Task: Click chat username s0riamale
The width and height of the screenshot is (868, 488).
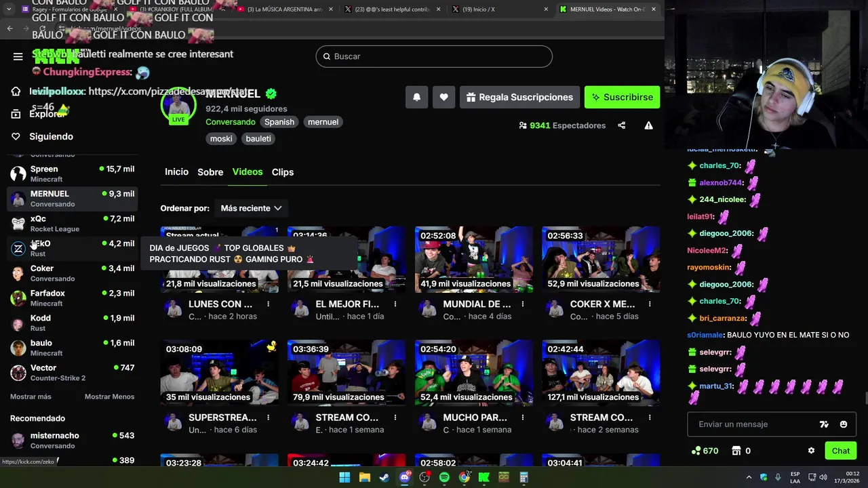Action: coord(705,335)
